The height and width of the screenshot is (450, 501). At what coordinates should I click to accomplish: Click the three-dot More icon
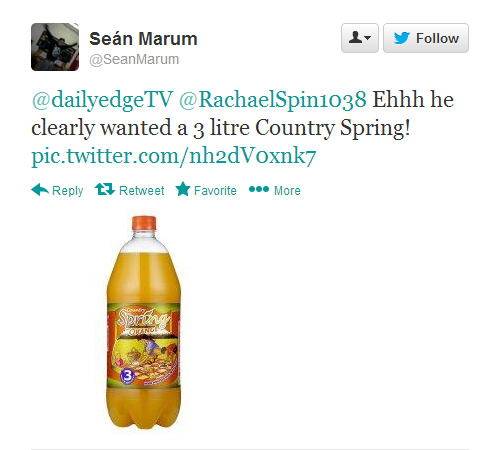click(259, 189)
